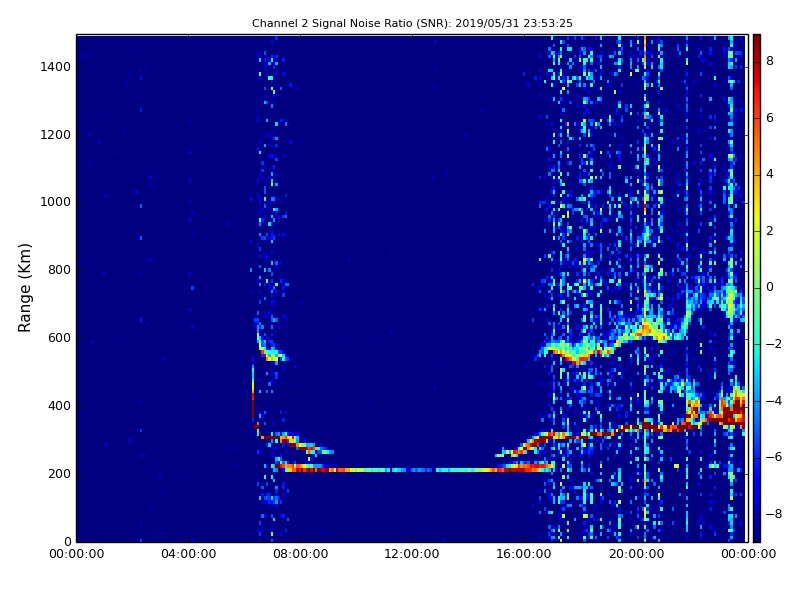The image size is (800, 600).
Task: Click the 1400 tick label on range axis
Action: coord(56,67)
